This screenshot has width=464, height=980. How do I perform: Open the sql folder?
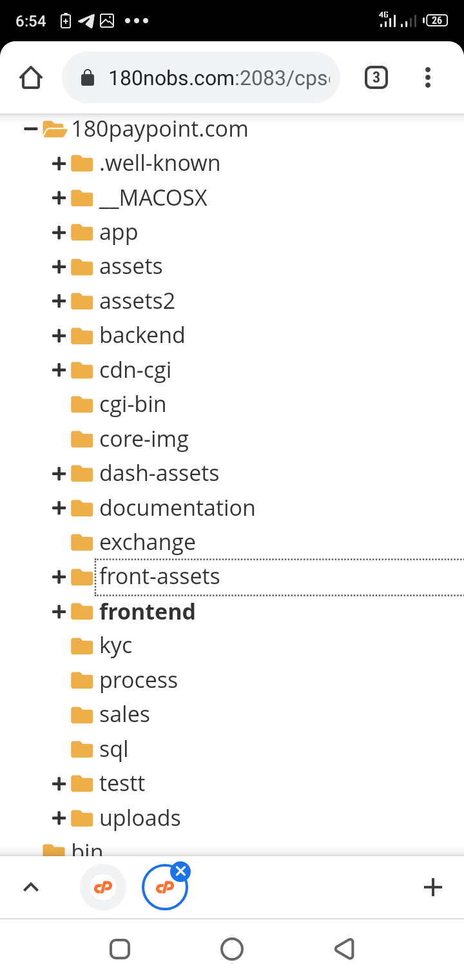113,749
